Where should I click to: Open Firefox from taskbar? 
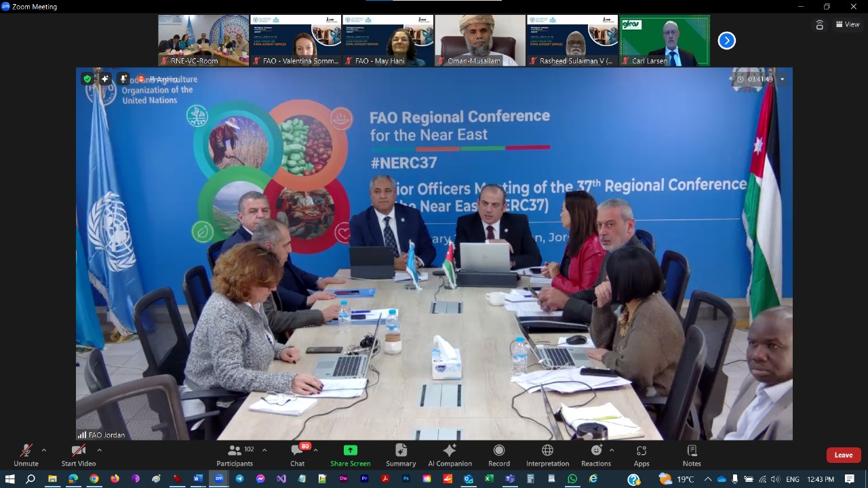click(x=115, y=479)
